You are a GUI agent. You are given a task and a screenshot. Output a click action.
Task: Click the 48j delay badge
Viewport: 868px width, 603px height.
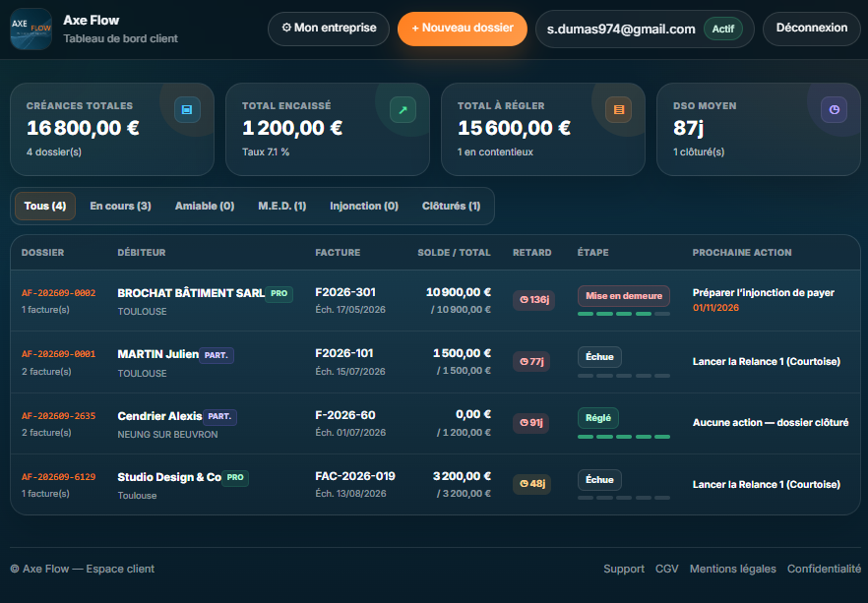(x=532, y=484)
